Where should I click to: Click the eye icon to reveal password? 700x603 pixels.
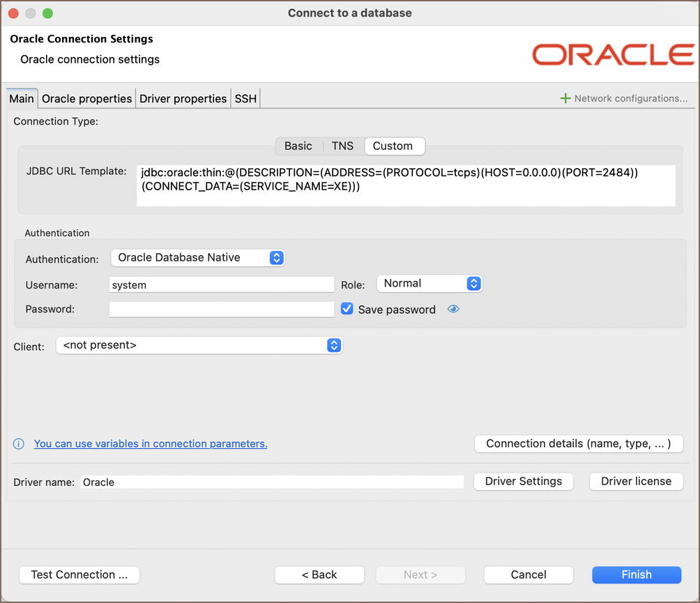tap(453, 310)
